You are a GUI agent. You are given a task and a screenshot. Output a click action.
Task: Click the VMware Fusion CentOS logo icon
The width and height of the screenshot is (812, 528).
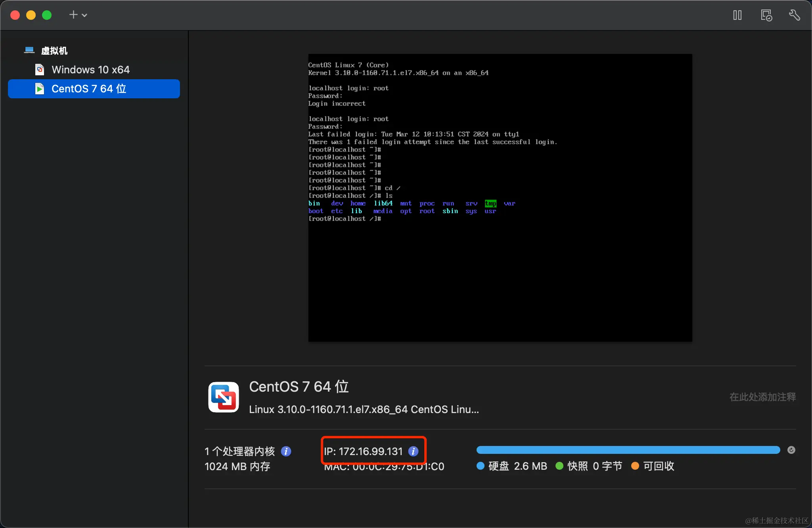tap(224, 397)
